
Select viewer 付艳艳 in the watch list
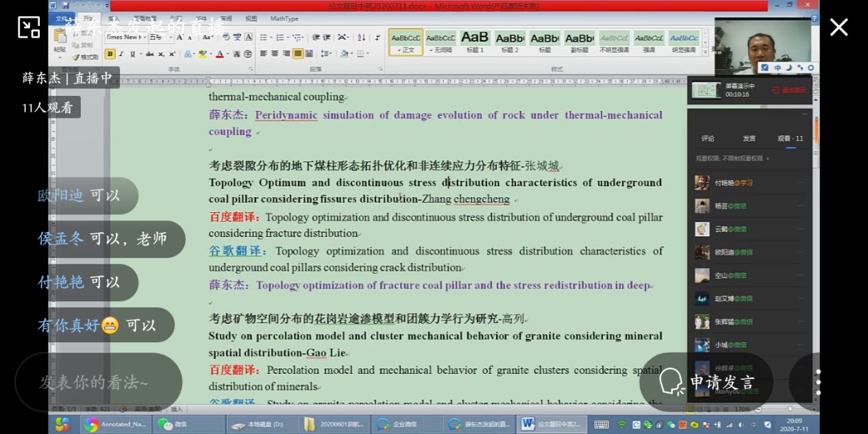coord(749,182)
